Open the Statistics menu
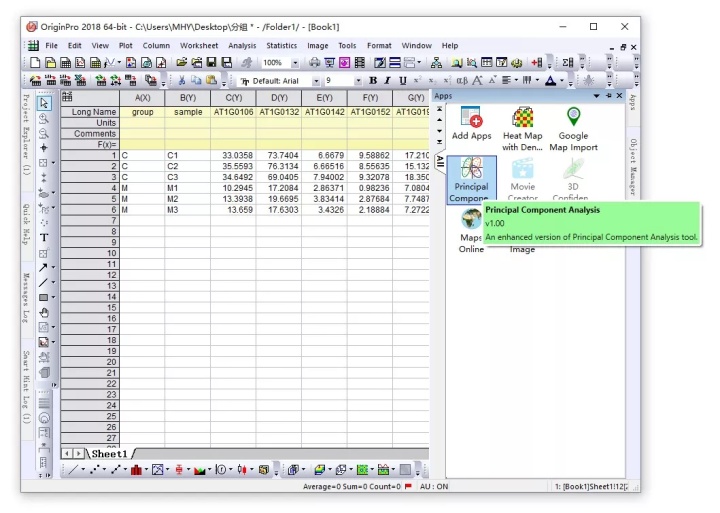This screenshot has width=720, height=513. pos(281,45)
